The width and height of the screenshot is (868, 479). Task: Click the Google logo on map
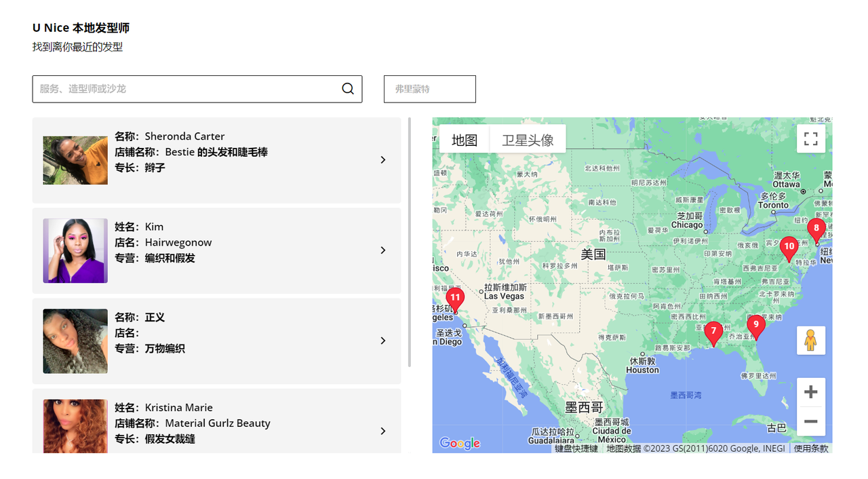[460, 443]
